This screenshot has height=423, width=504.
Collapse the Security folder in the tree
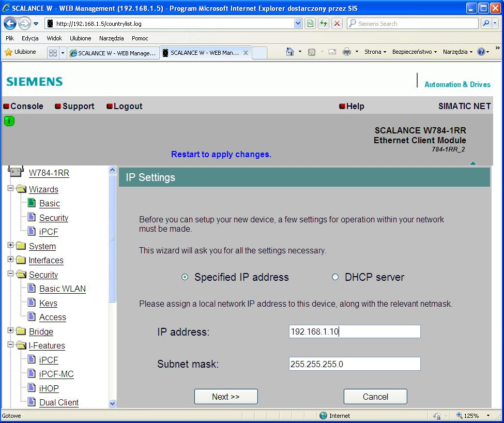[11, 274]
